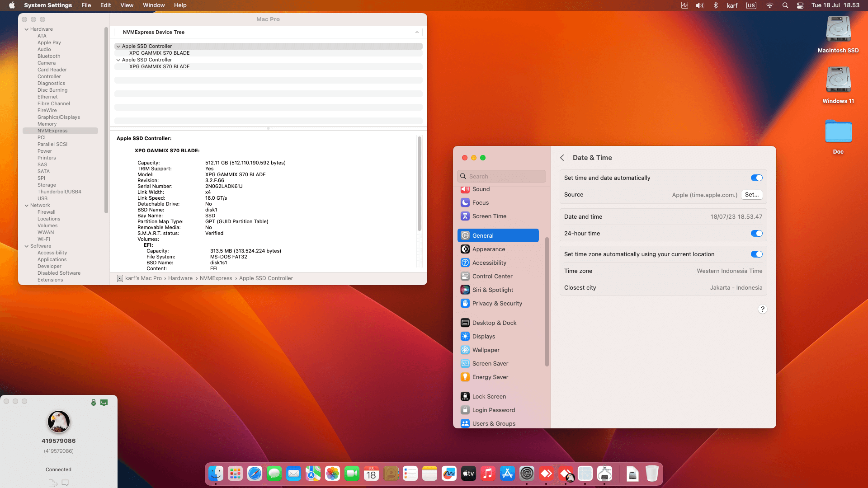Open Privacy & Security settings icon
The height and width of the screenshot is (488, 868).
[465, 304]
